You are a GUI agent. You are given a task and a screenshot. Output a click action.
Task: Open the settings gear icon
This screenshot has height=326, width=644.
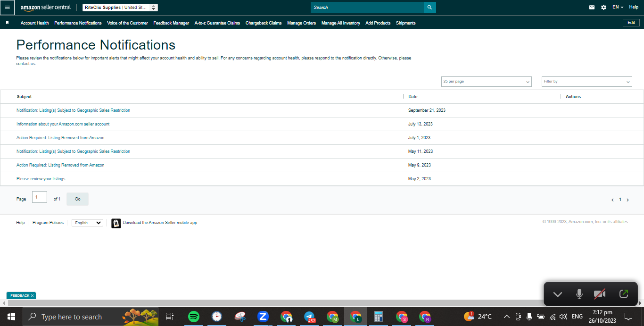click(604, 8)
